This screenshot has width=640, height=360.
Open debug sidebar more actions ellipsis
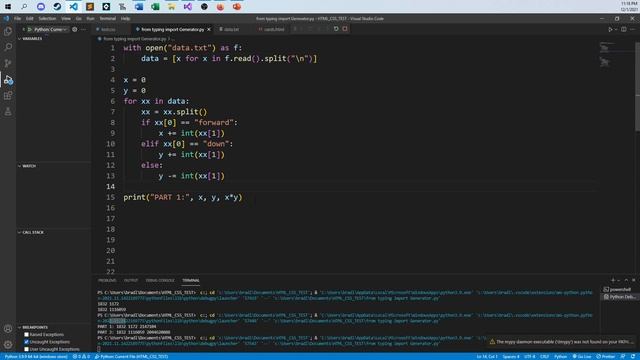(x=83, y=29)
